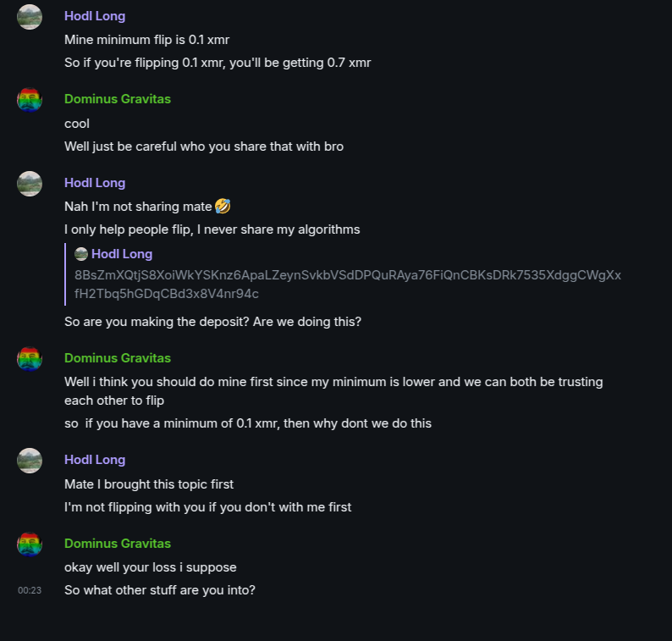
Task: Open Dominus Gravitas avatar beside 'do mine first' message
Action: (x=30, y=359)
